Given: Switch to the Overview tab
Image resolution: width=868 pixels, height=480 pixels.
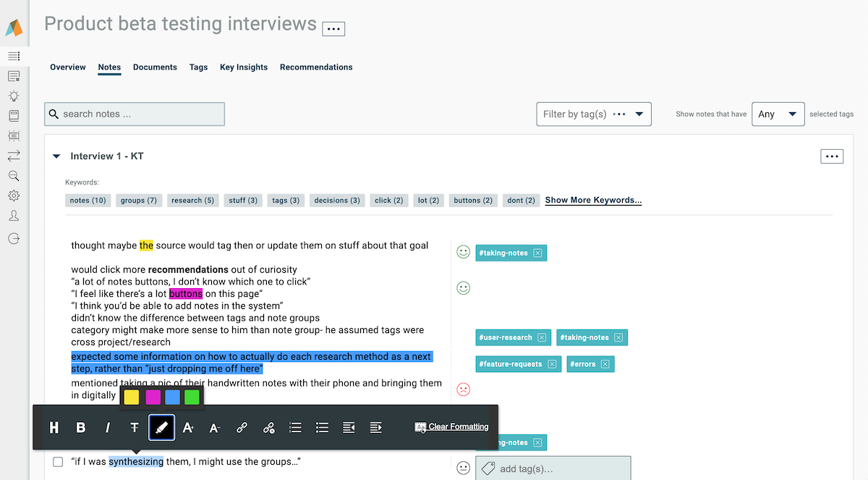Looking at the screenshot, I should pyautogui.click(x=68, y=67).
